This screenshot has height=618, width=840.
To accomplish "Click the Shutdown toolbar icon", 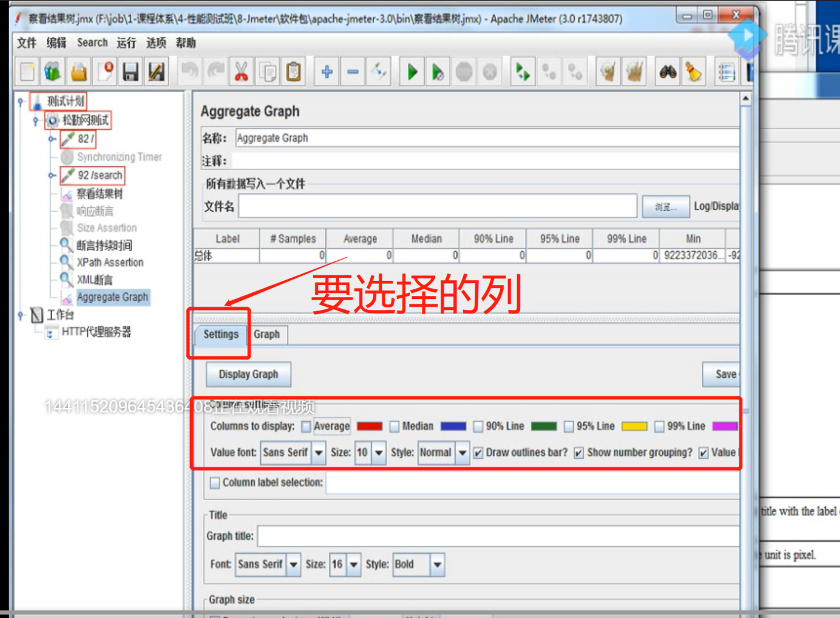I will click(490, 72).
